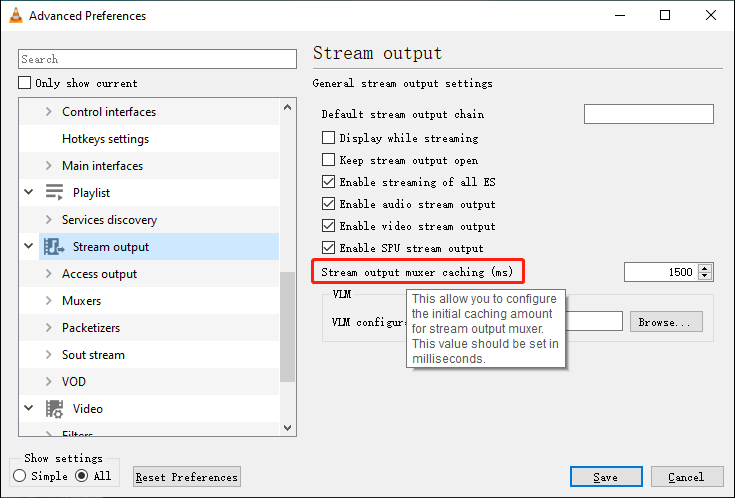Uncheck Enable audio stream output
735x498 pixels.
coord(329,204)
